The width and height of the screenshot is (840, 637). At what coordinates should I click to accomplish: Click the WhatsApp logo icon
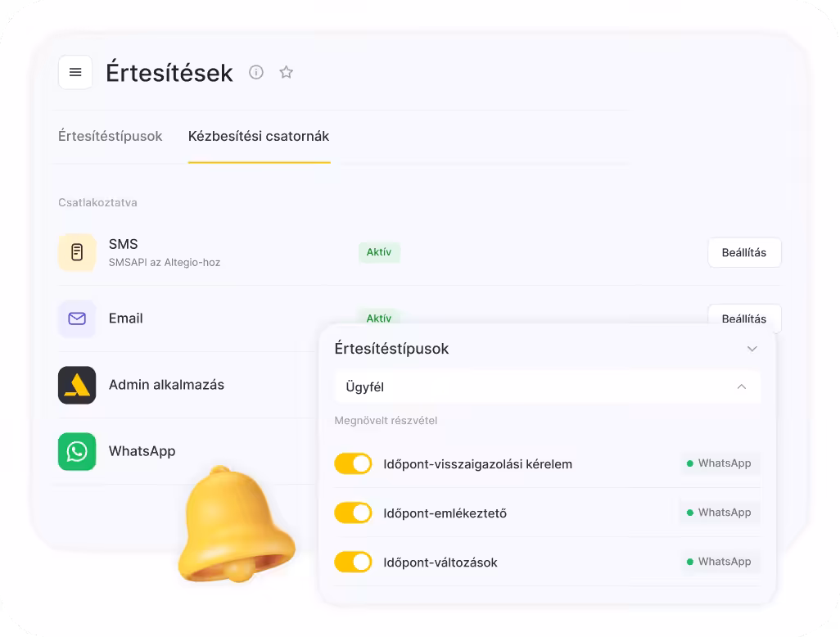(77, 452)
